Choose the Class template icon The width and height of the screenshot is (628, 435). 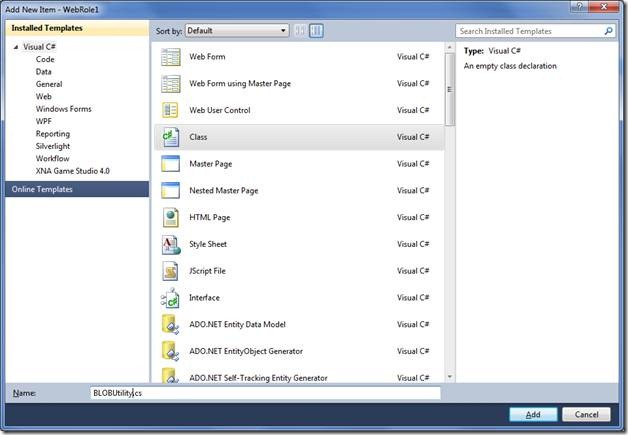(x=170, y=137)
